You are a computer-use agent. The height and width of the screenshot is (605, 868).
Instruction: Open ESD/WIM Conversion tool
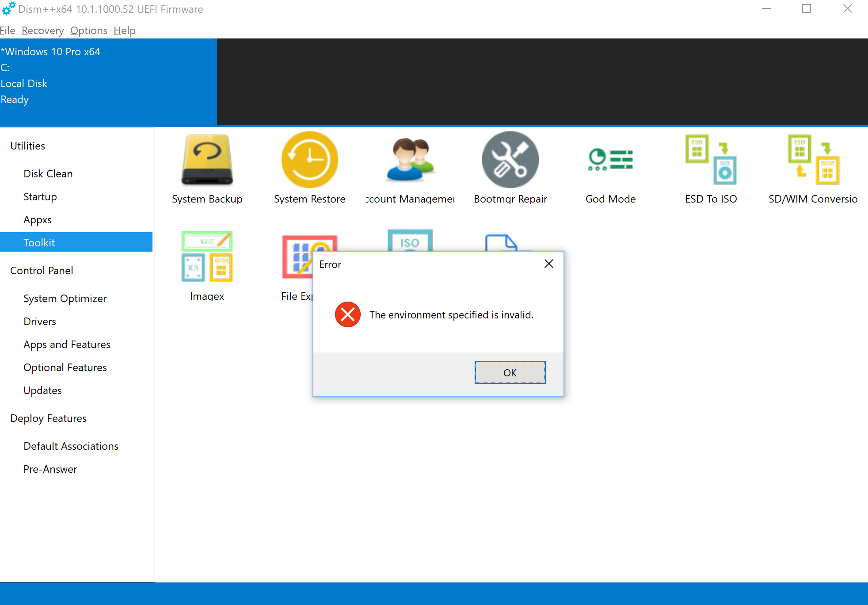click(x=813, y=168)
